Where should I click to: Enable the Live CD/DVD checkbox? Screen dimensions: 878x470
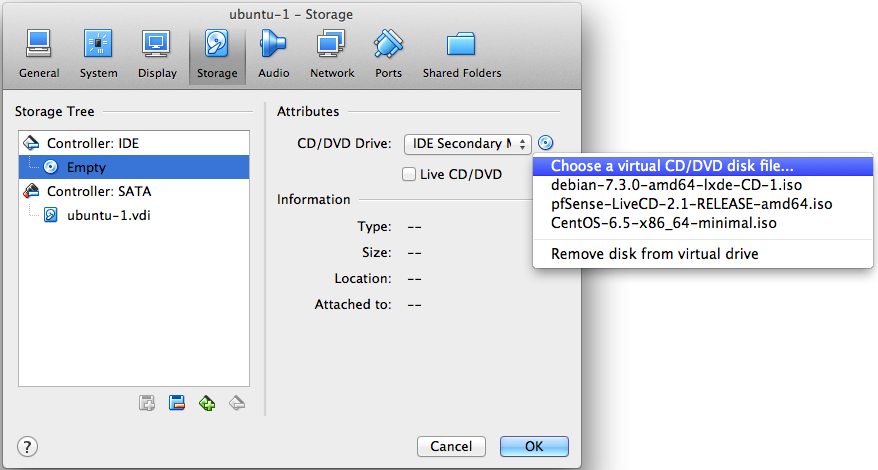(408, 174)
